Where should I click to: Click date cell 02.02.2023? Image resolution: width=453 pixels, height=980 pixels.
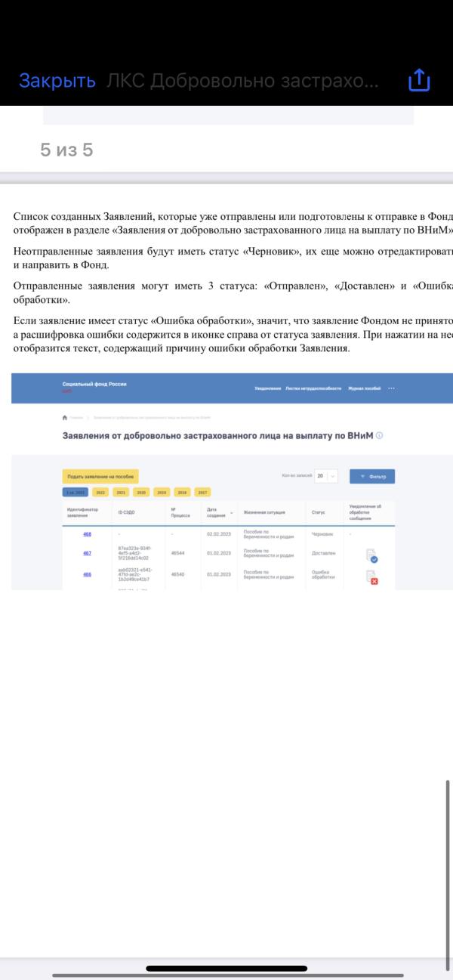click(x=217, y=534)
